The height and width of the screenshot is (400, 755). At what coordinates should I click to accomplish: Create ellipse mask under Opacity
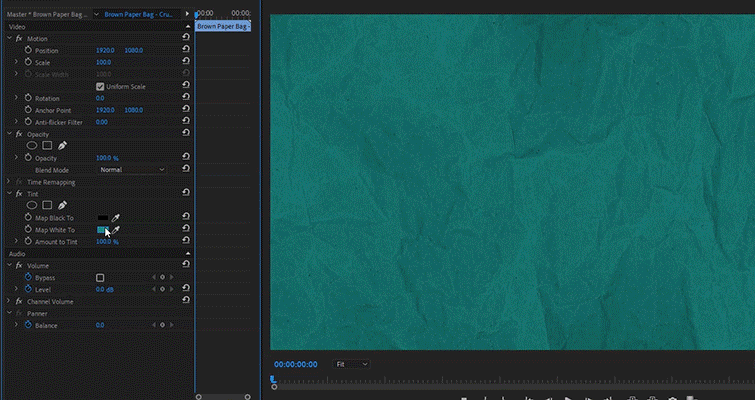[x=32, y=146]
